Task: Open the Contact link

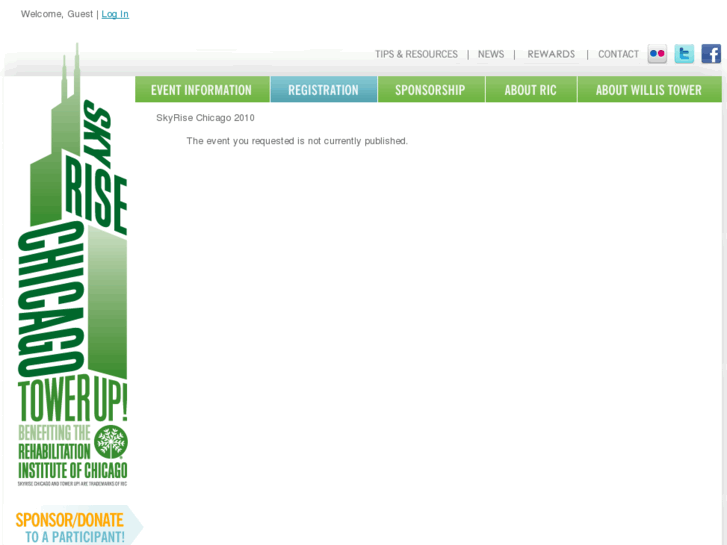Action: [619, 54]
